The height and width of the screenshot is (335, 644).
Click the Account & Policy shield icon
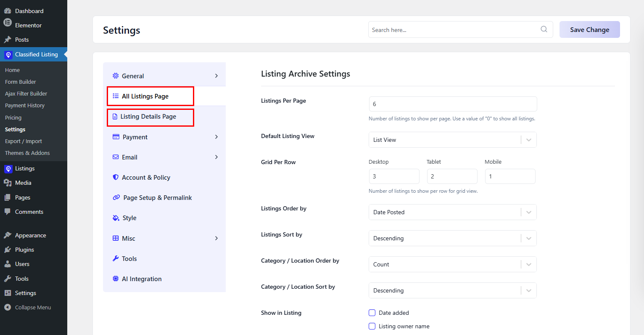point(116,177)
